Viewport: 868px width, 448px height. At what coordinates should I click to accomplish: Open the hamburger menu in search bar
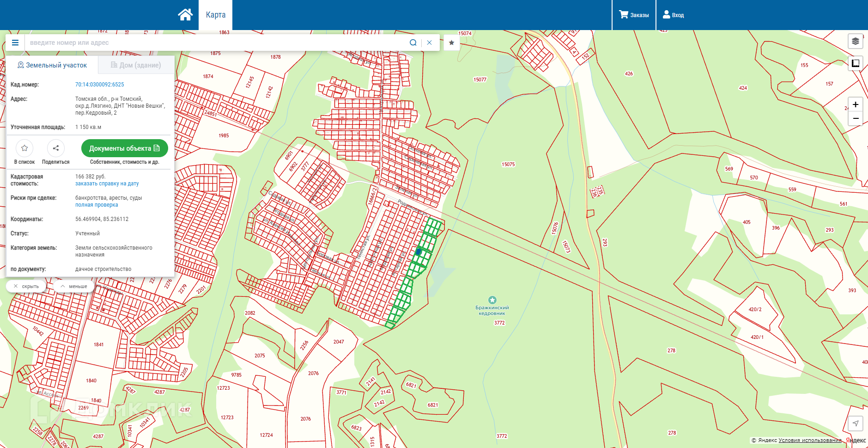tap(15, 43)
